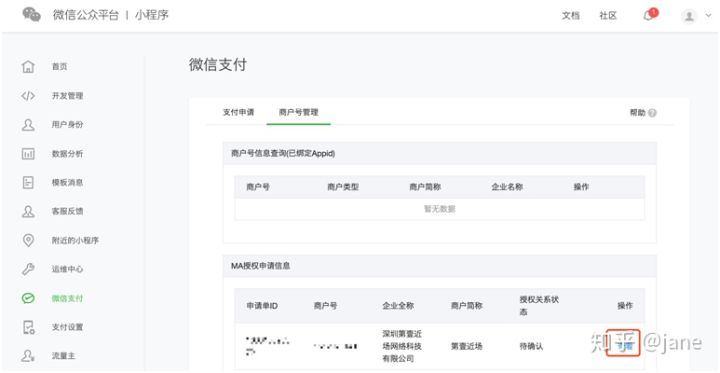This screenshot has height=373, width=720.
Task: Open 文档 link in header
Action: coord(571,16)
